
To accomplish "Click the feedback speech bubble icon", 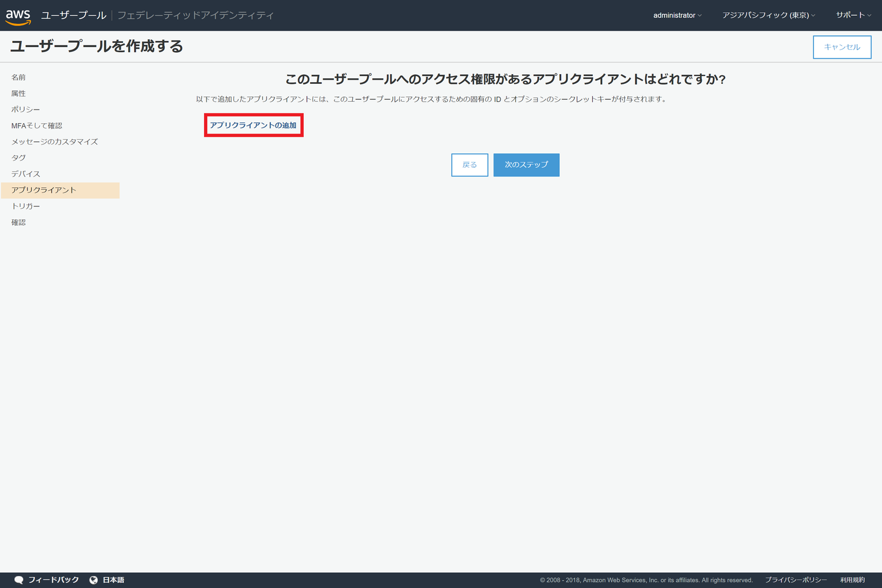I will (19, 580).
